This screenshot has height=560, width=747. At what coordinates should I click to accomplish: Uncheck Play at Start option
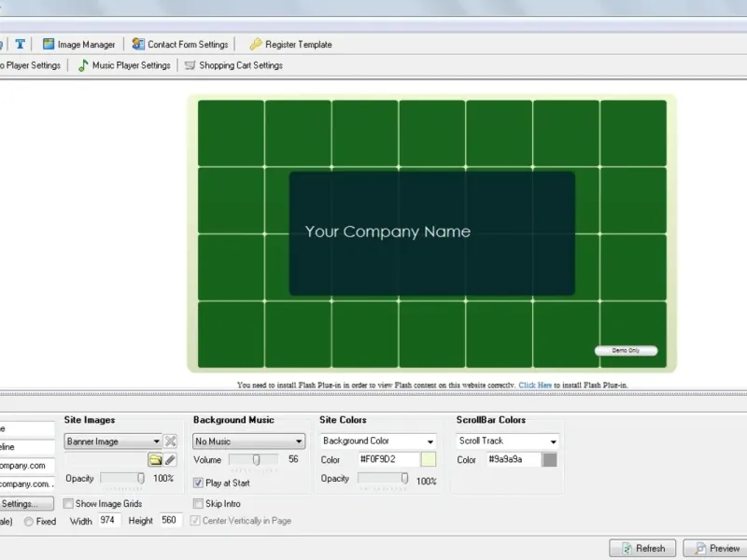click(x=199, y=483)
